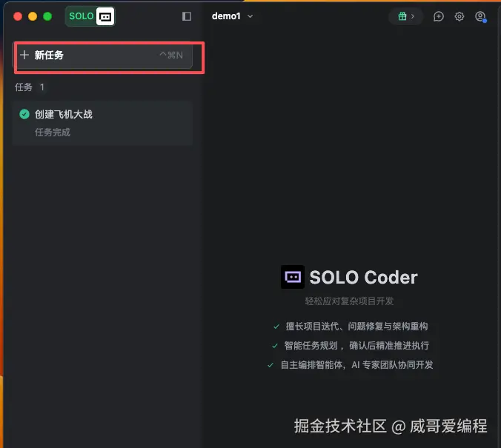Screen dimensions: 501x448
Task: Click the SOLO Coder logo icon
Action: (292, 277)
